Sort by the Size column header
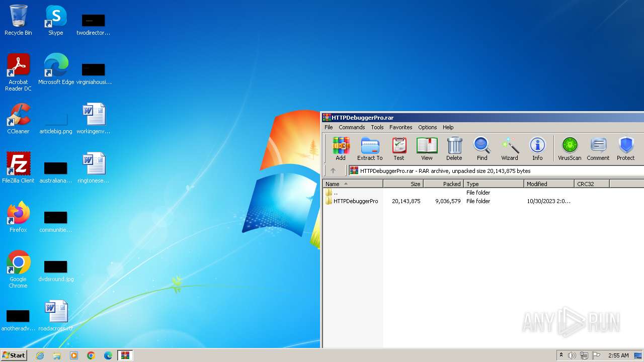 coord(403,184)
